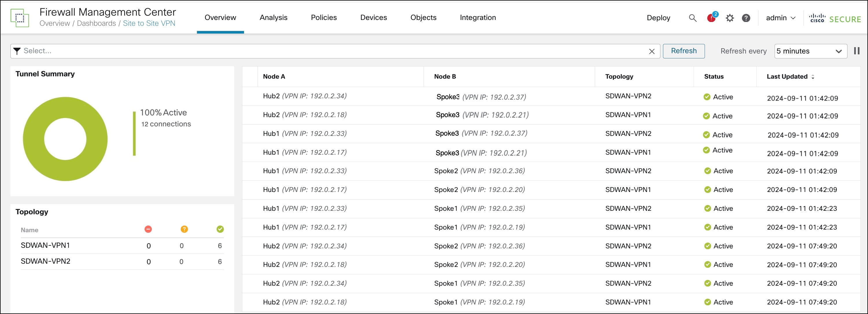Open the notifications bell
Screen dimensions: 868x314
[x=711, y=18]
